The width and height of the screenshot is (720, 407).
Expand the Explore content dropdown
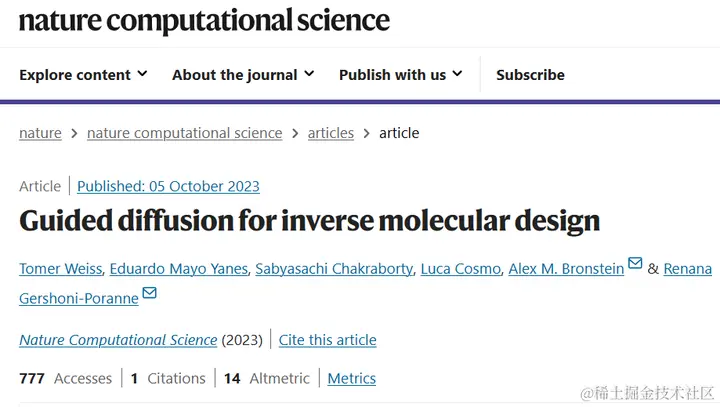[x=83, y=75]
